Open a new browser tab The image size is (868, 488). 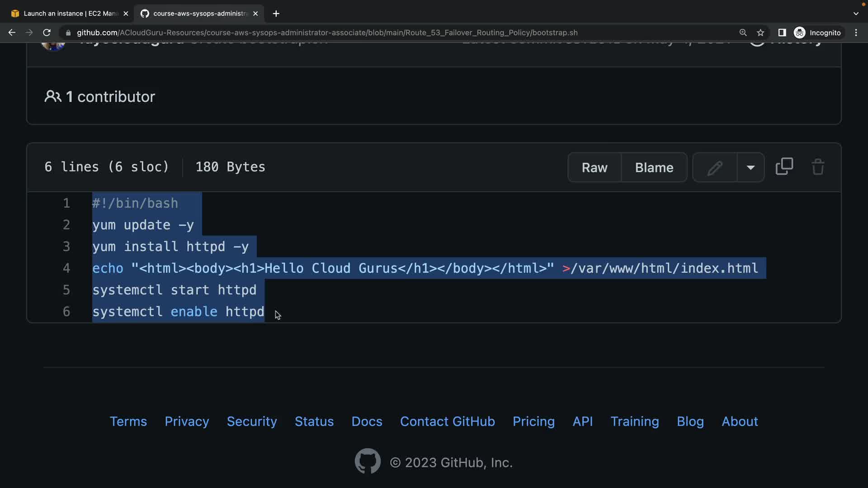click(x=276, y=14)
